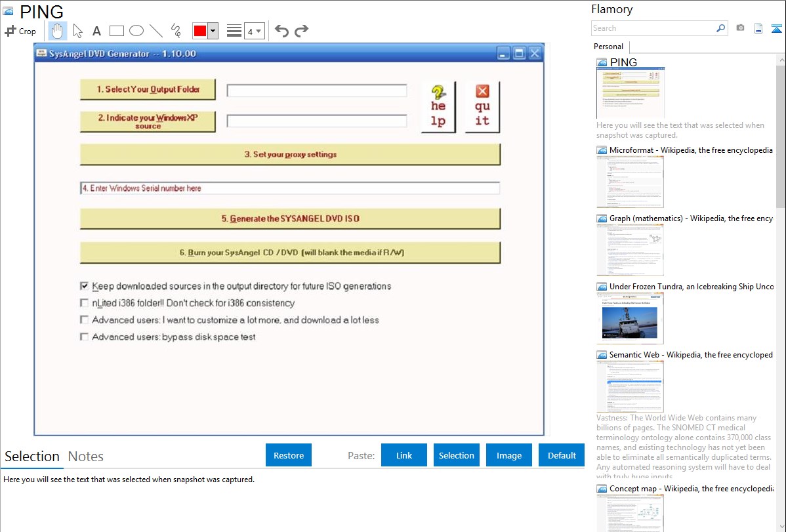786x532 pixels.
Task: Click the help button in SysAngel window
Action: 438,107
